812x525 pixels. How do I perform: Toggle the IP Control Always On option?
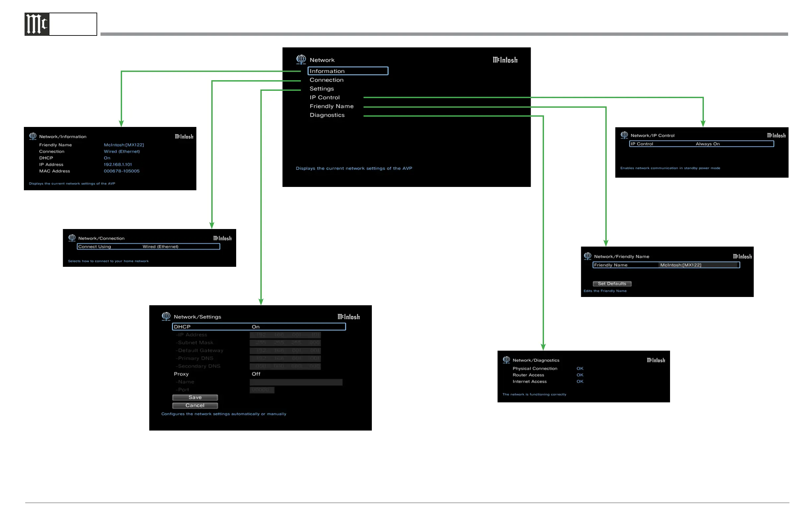pyautogui.click(x=702, y=144)
